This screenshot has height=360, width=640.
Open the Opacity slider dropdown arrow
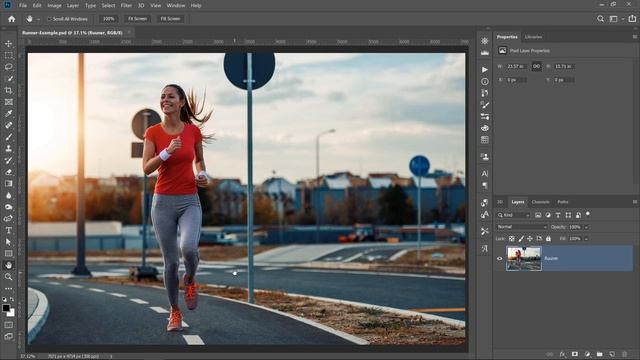[x=587, y=227]
